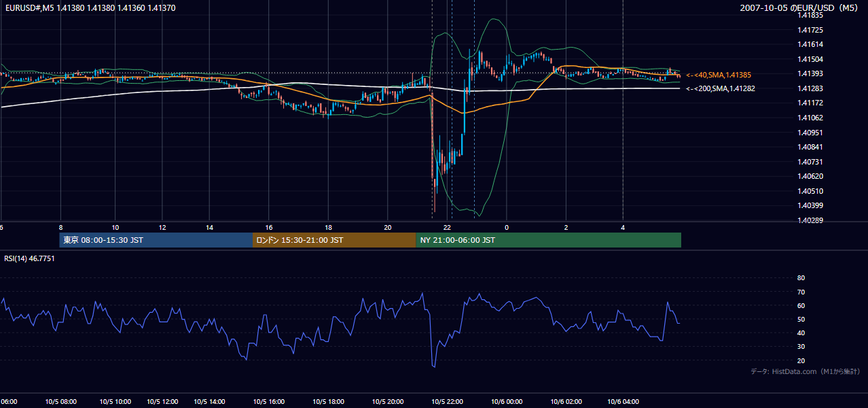Click RSI scale value 70
Image resolution: width=868 pixels, height=408 pixels.
[x=801, y=292]
